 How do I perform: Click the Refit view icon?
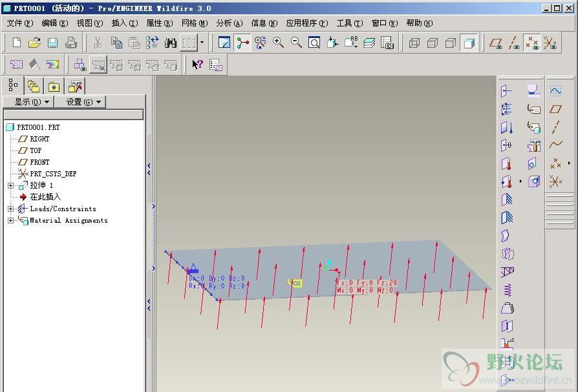(314, 43)
